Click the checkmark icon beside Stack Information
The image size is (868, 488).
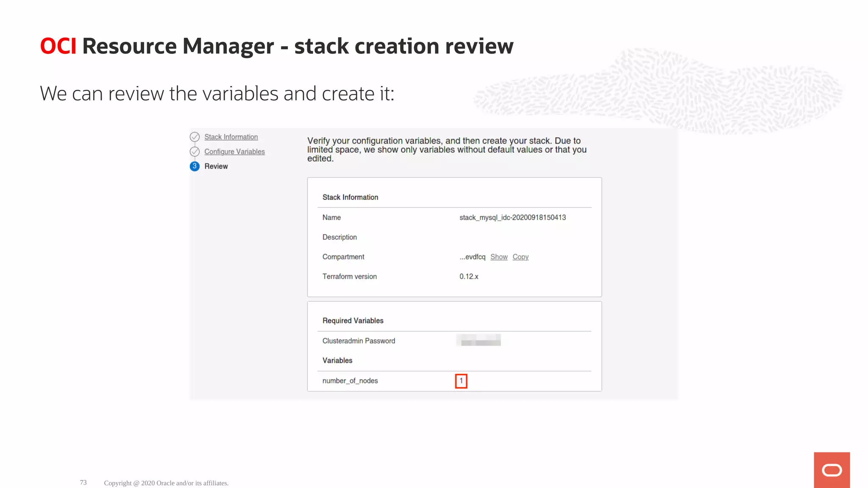click(x=195, y=137)
